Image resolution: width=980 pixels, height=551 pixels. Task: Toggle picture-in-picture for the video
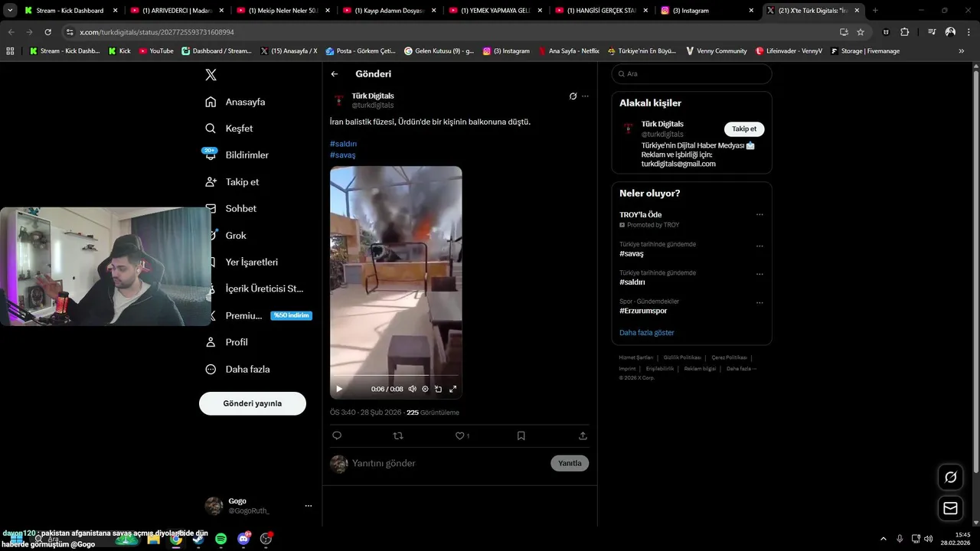439,389
